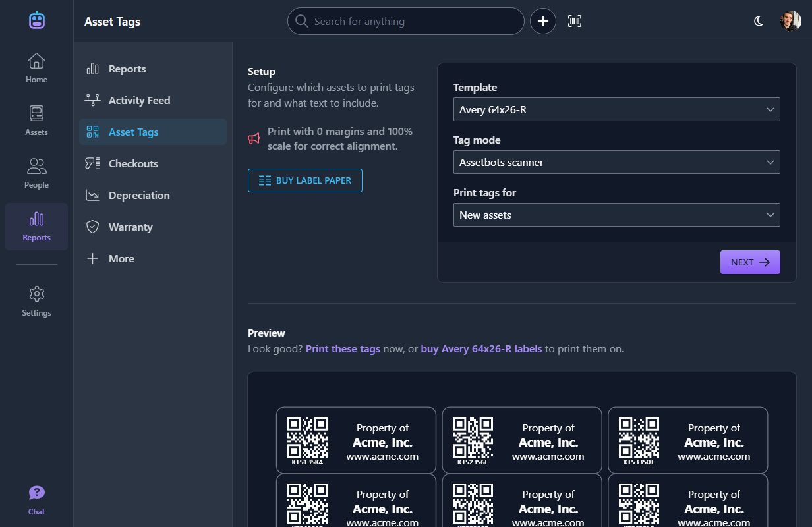Screen dimensions: 812x527
Task: Open the Template dropdown Avery 64x26-R
Action: [x=617, y=109]
